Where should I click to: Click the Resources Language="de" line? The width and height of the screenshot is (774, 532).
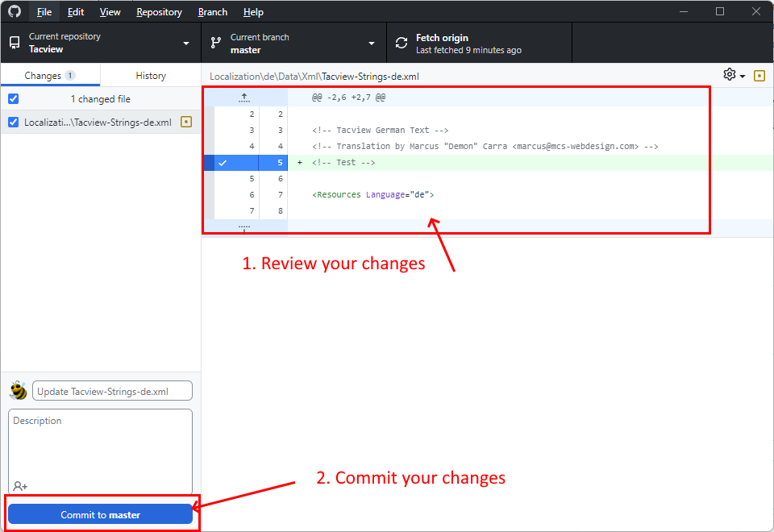[373, 194]
